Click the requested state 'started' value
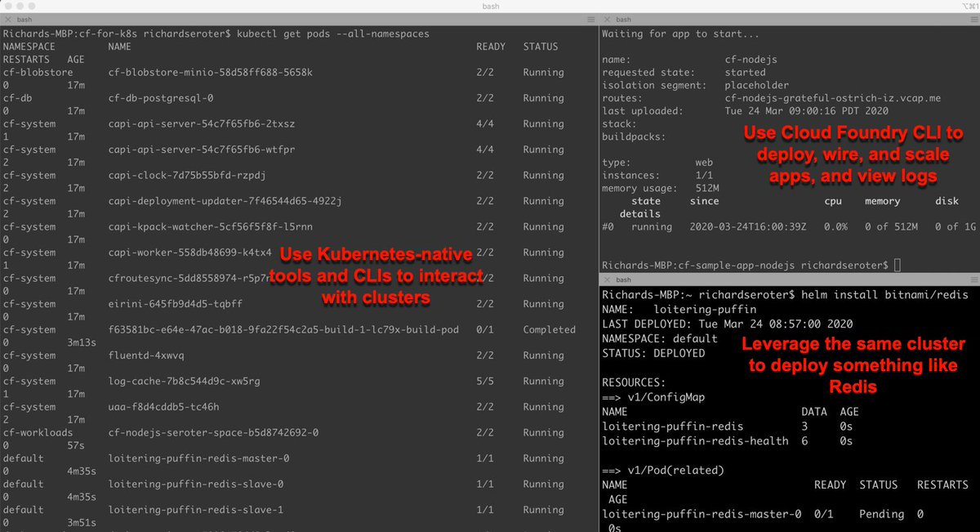Image resolution: width=980 pixels, height=532 pixels. point(746,73)
